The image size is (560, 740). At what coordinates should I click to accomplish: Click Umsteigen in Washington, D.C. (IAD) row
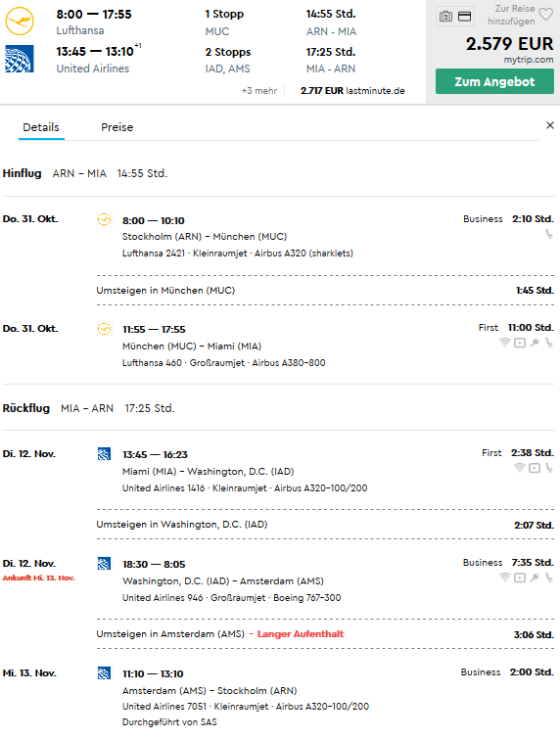click(325, 525)
